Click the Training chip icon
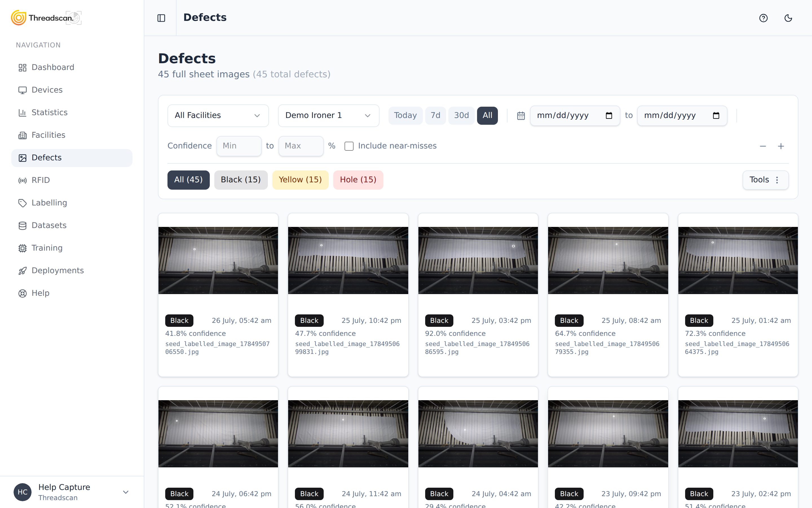This screenshot has height=508, width=812. [x=23, y=248]
